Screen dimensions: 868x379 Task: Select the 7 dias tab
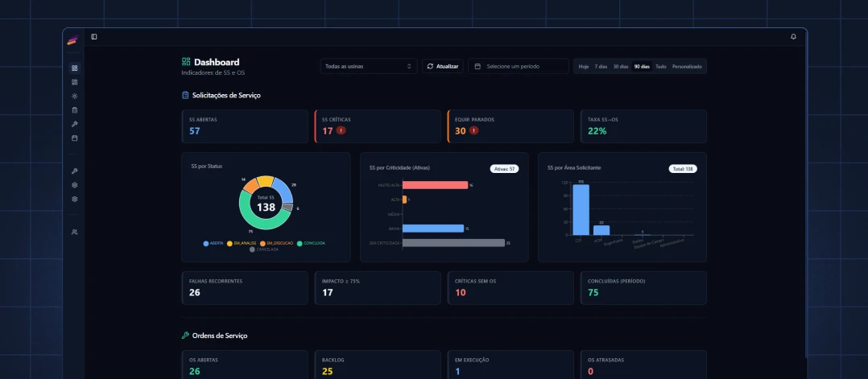click(601, 67)
